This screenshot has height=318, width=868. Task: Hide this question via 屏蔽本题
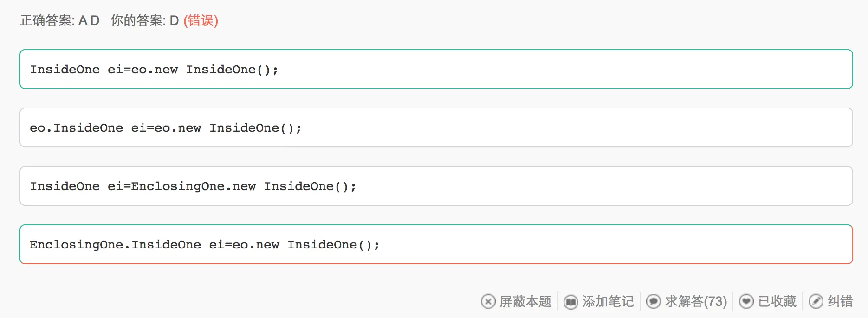tap(525, 301)
